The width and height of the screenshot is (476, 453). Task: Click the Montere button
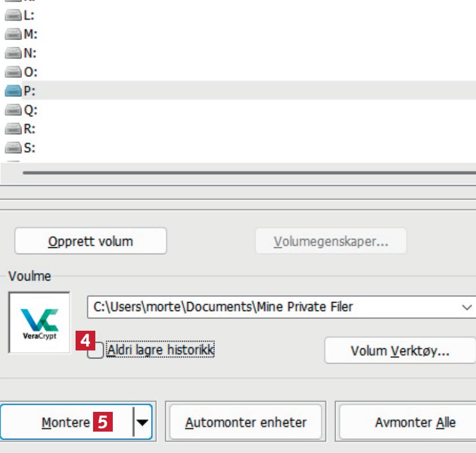pos(67,422)
